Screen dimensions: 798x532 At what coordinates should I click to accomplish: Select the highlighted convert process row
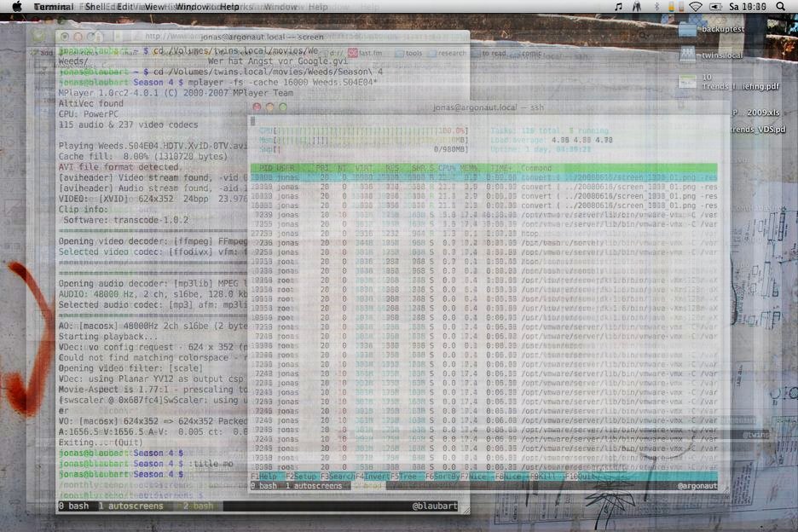point(483,177)
